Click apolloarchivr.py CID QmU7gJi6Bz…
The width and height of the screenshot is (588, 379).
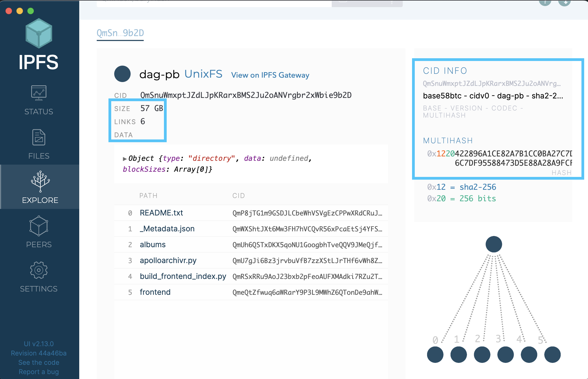coord(307,261)
